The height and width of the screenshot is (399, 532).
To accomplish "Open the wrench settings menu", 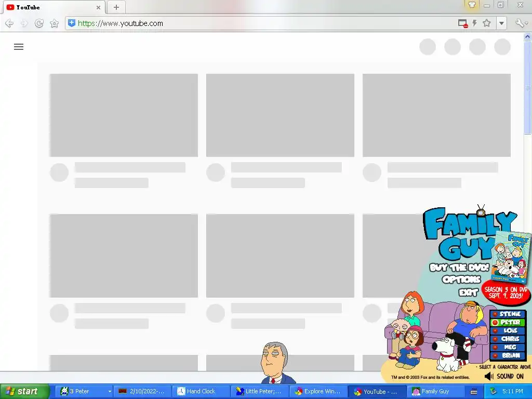I will click(521, 23).
